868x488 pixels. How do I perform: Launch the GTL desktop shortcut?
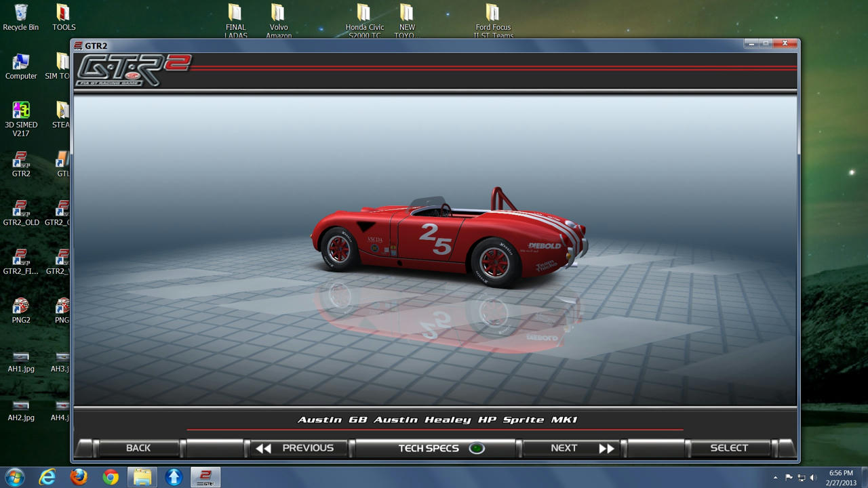coord(62,164)
